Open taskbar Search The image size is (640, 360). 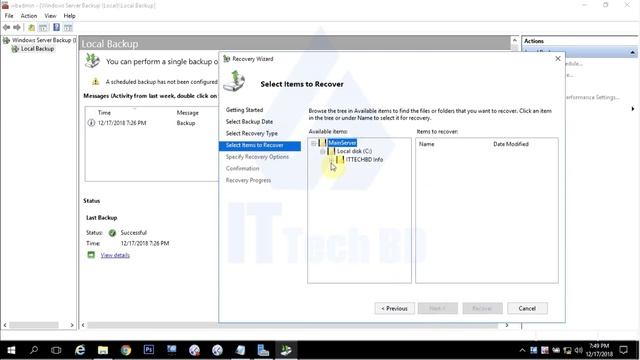(34, 350)
